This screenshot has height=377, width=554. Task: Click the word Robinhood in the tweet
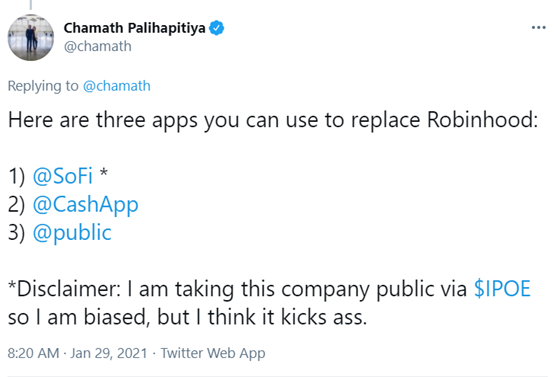(x=483, y=119)
